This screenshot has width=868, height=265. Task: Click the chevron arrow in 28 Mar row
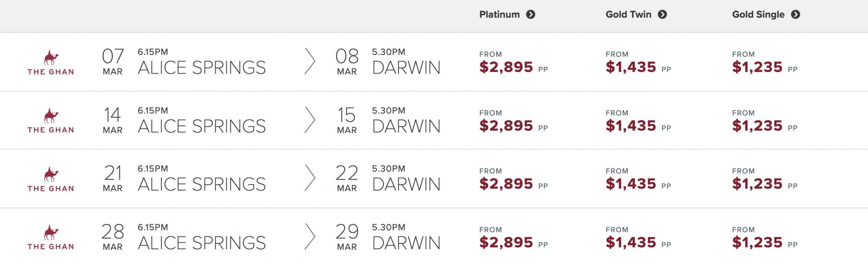[310, 236]
